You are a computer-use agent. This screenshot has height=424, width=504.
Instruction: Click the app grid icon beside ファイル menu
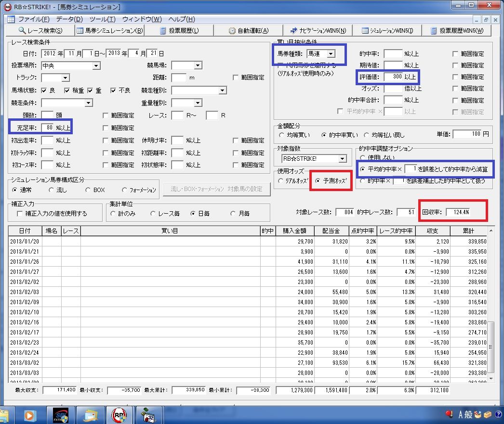tap(11, 19)
